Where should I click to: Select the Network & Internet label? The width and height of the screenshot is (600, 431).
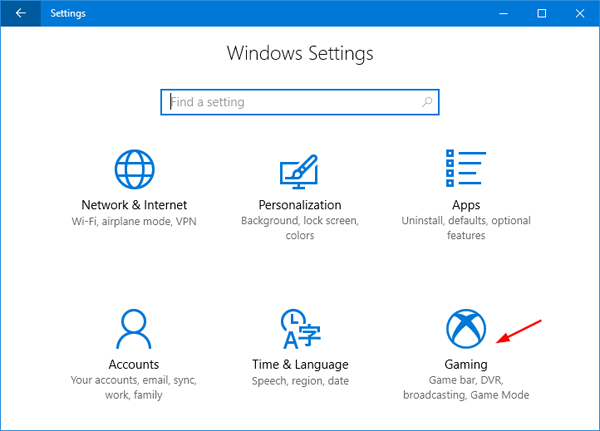point(134,205)
